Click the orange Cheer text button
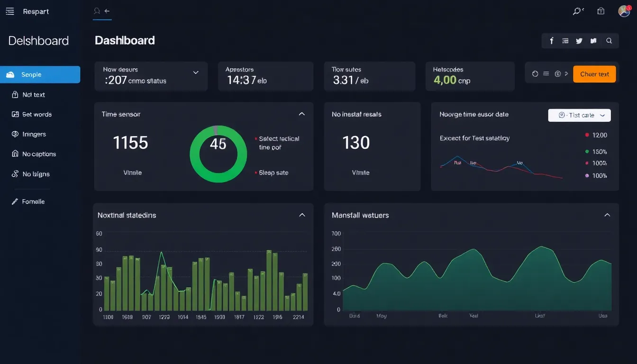 point(594,74)
